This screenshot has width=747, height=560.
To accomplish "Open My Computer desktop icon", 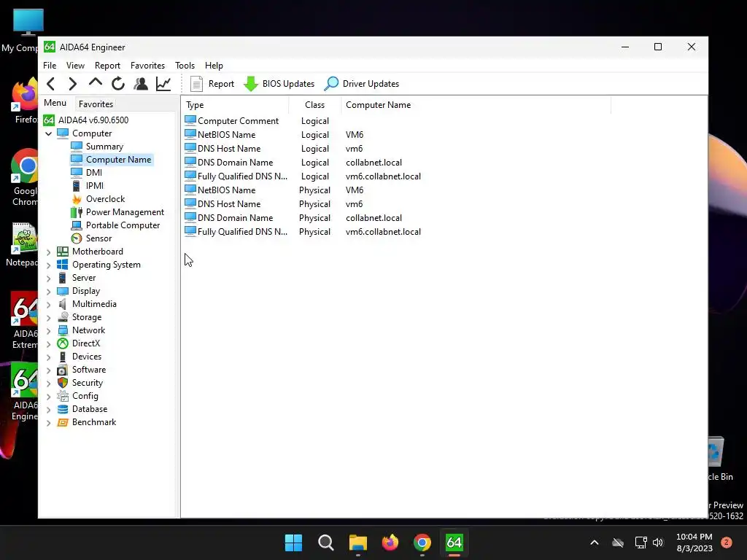I will (28, 31).
